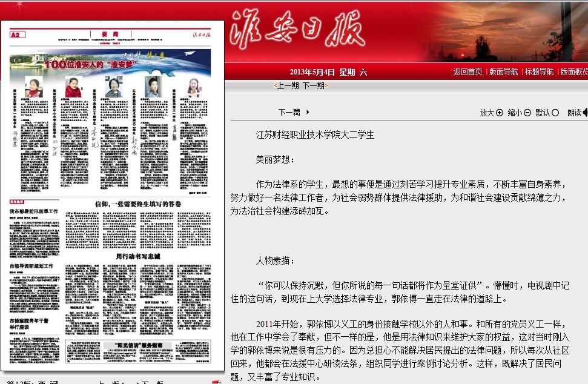The width and height of the screenshot is (588, 384).
Task: Click the text 江苏财经职业技术学院大二学生
Action: click(315, 134)
